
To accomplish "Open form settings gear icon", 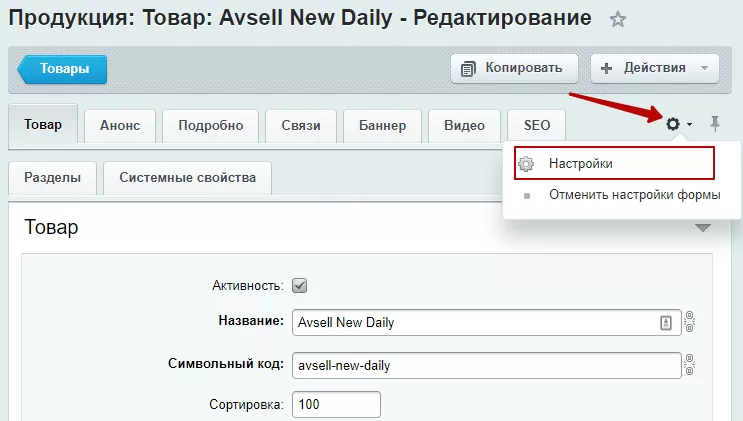I will [x=673, y=124].
